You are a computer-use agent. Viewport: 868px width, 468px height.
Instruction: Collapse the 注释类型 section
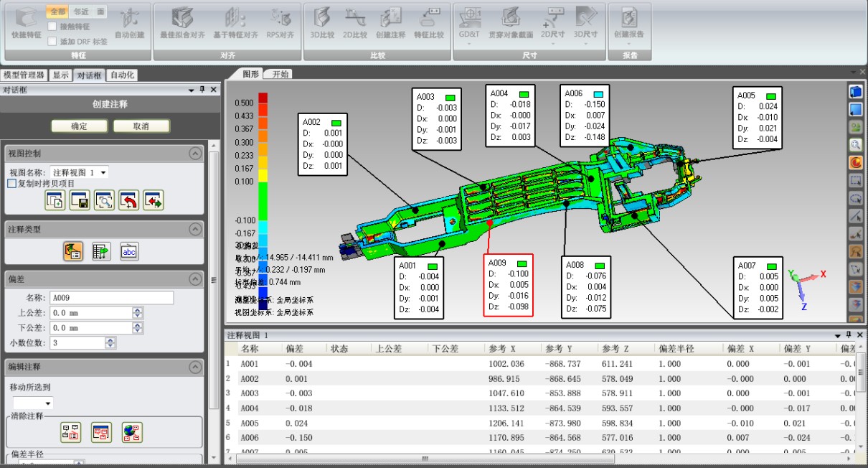(195, 229)
